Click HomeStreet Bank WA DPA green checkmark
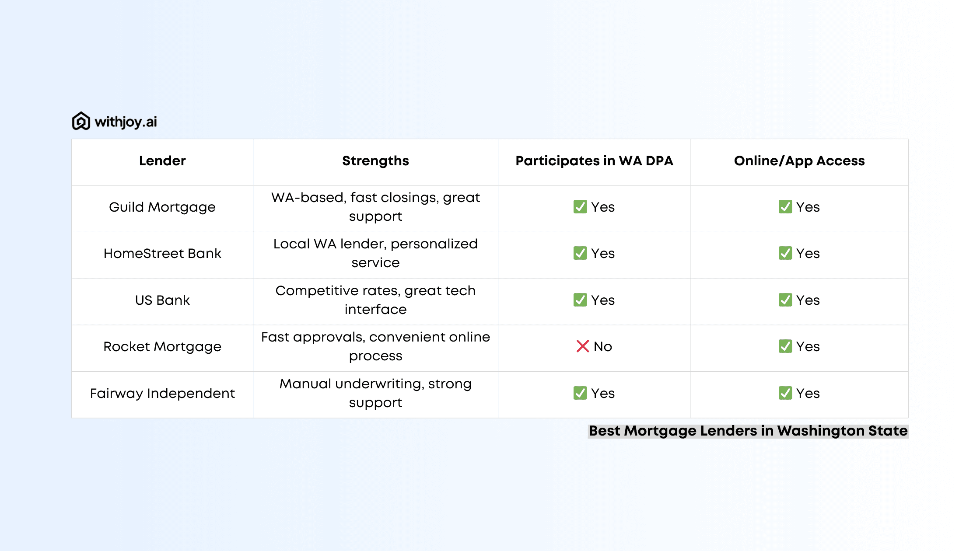The height and width of the screenshot is (551, 980). pos(580,253)
